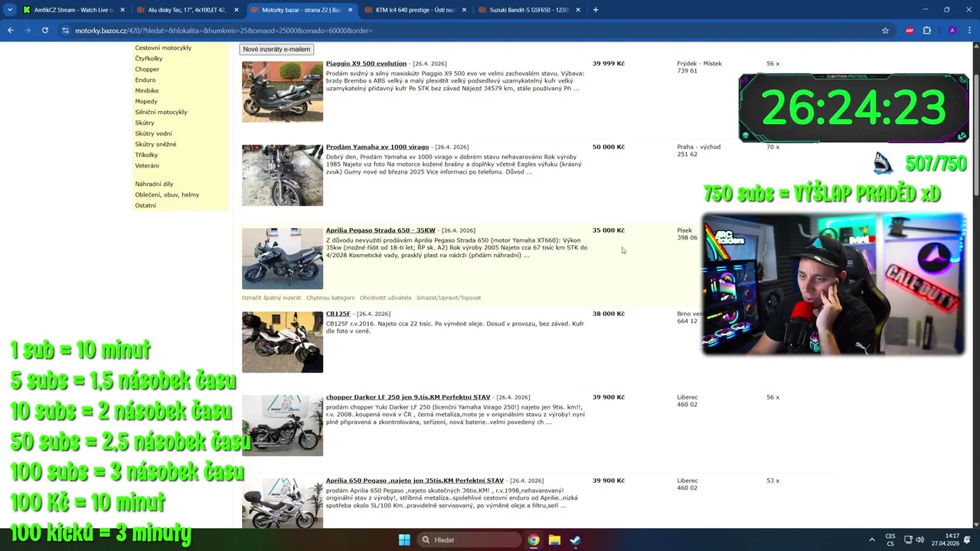Open the Cestovní motocykly category
This screenshot has height=551, width=980.
[x=163, y=47]
